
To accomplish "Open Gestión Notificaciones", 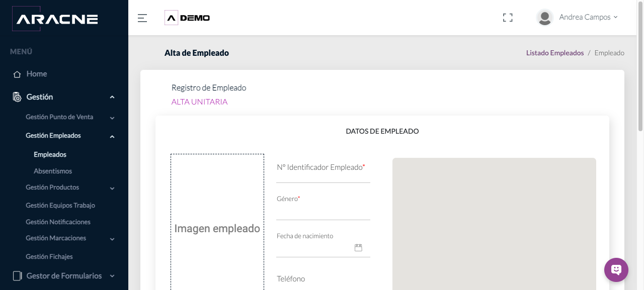I will tap(58, 222).
